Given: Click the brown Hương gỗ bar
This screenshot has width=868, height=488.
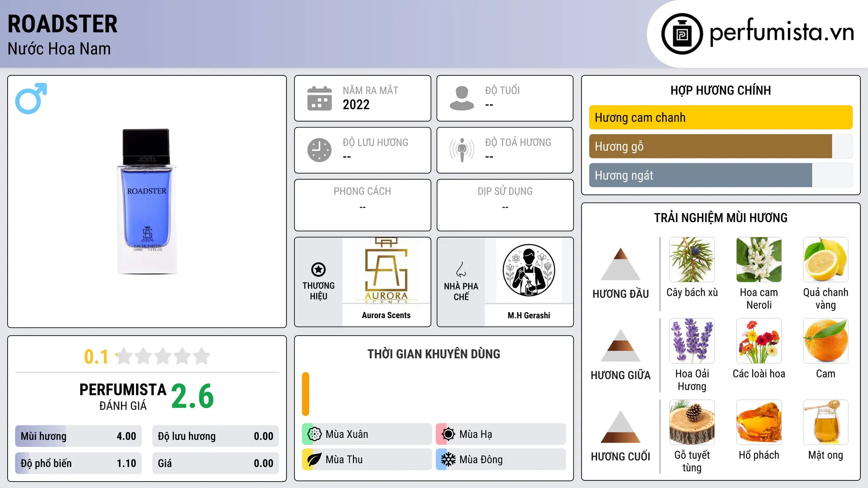Looking at the screenshot, I should tap(710, 146).
